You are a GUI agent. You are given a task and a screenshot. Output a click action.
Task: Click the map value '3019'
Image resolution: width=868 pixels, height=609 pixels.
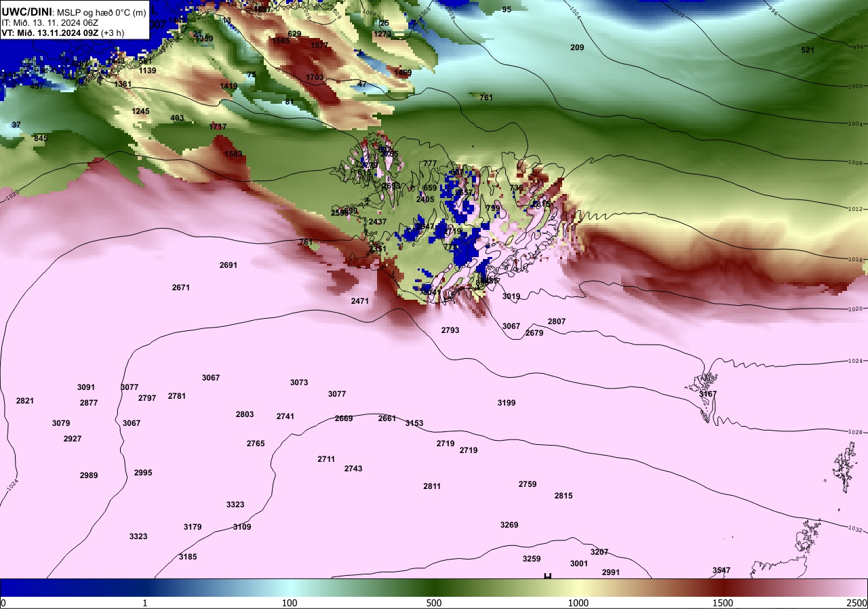pos(511,296)
